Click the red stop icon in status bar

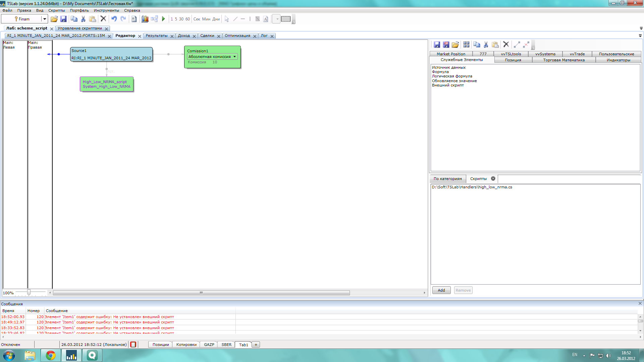coord(133,345)
